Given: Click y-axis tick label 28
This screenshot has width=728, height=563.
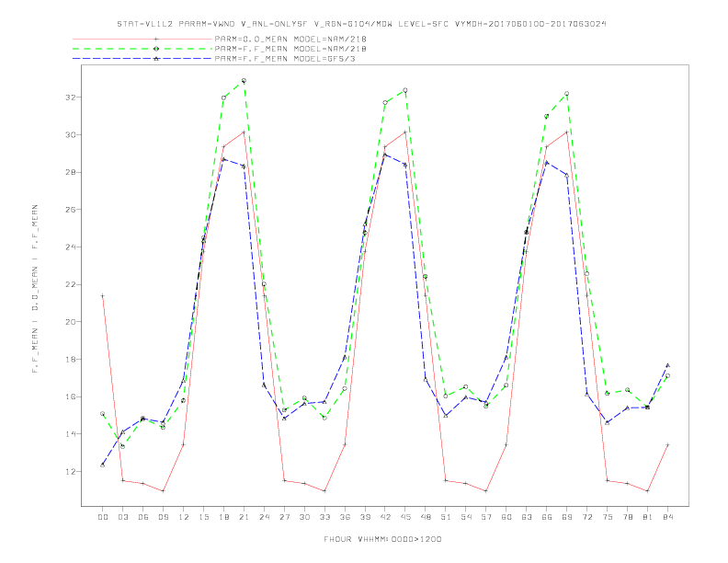Looking at the screenshot, I should click(72, 172).
